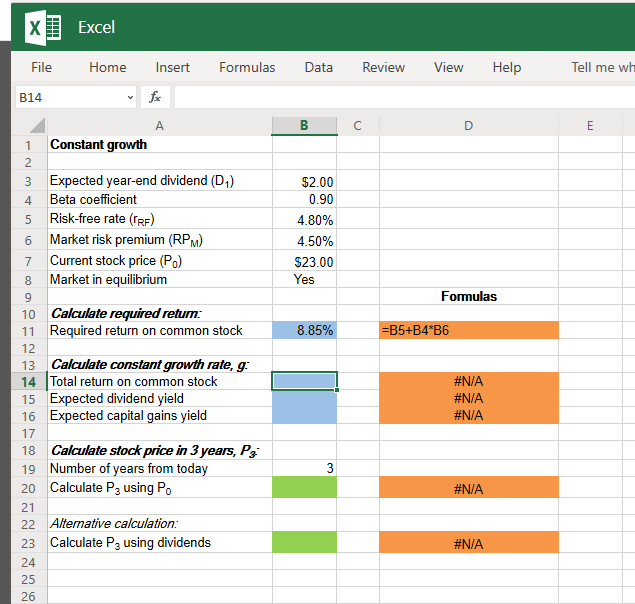Select row 26 header
The width and height of the screenshot is (635, 604).
coord(28,595)
